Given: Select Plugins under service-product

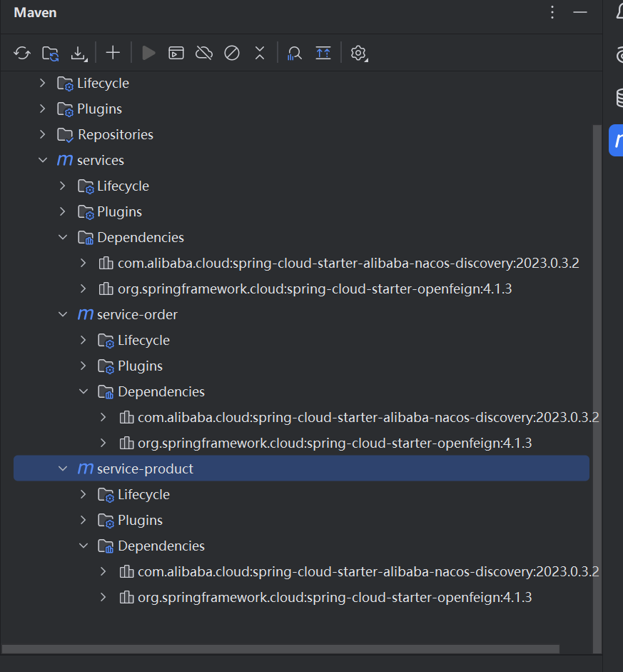Looking at the screenshot, I should [x=140, y=521].
